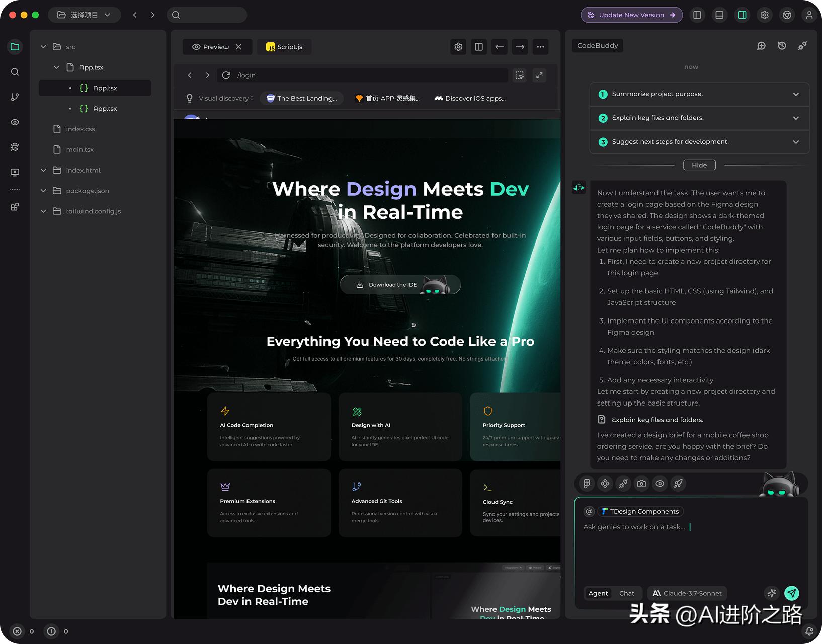
Task: Click the new chat icon in CodeBuddy panel
Action: tap(761, 46)
